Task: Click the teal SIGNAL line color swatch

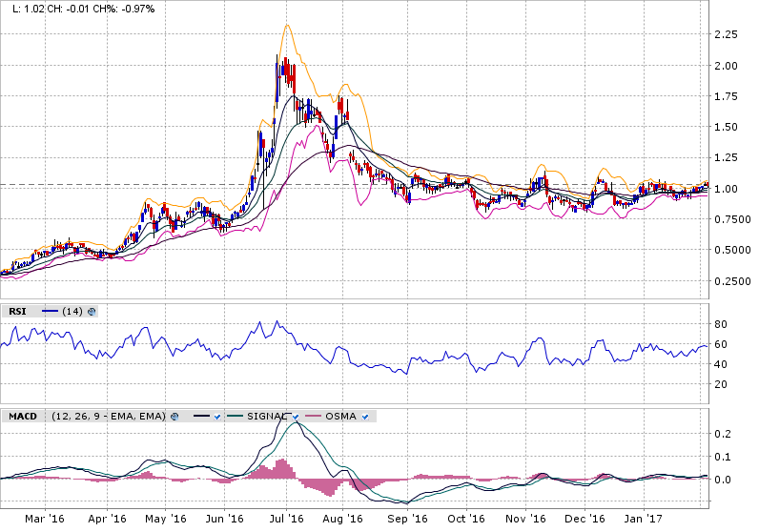Action: coord(235,417)
